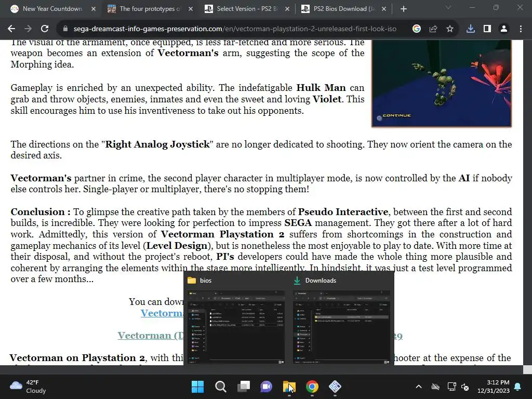Close the four prototypes tab
Image resolution: width=532 pixels, height=399 pixels.
(190, 9)
